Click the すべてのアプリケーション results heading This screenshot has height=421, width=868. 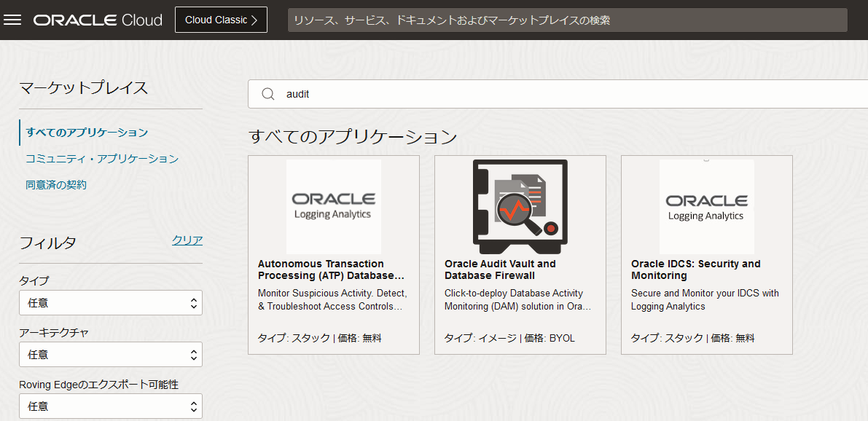353,136
